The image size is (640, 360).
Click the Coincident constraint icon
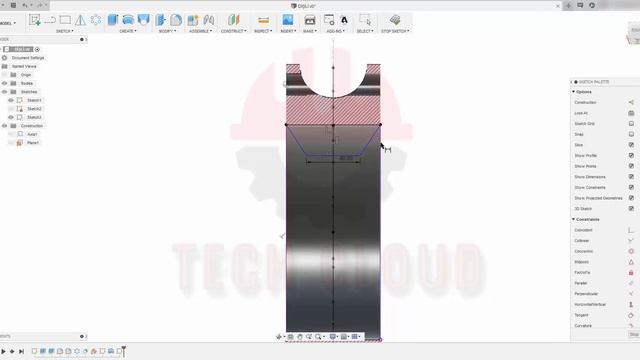(x=631, y=230)
